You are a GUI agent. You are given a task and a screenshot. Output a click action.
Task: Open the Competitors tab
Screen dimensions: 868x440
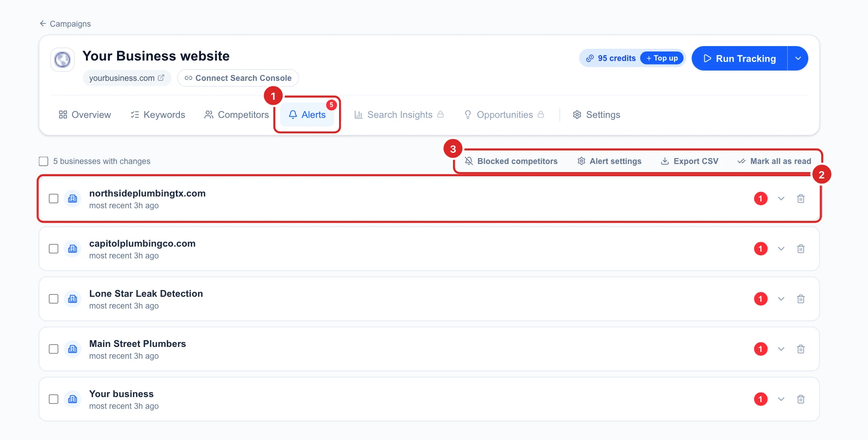(236, 115)
